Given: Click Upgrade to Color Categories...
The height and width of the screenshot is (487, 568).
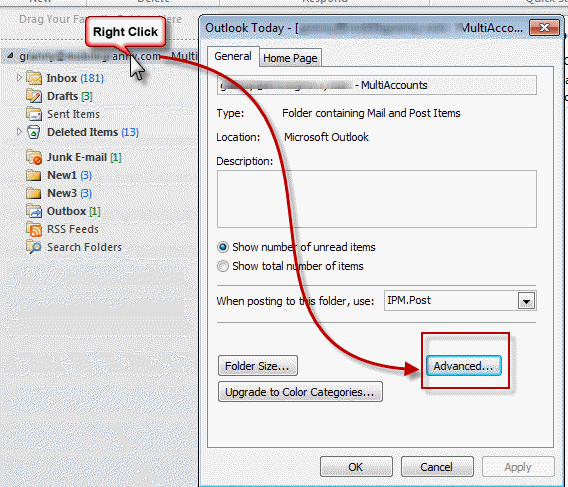Looking at the screenshot, I should click(x=300, y=392).
